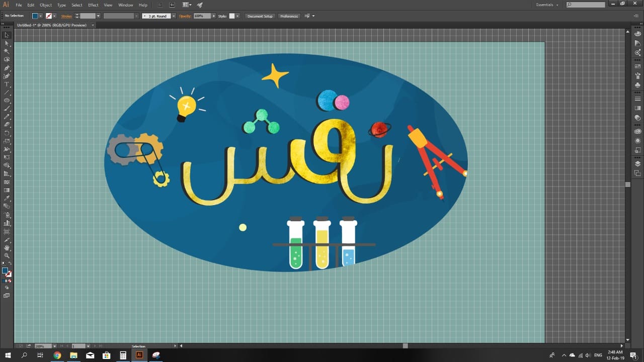Select the Hand tool
The height and width of the screenshot is (362, 644).
click(7, 247)
